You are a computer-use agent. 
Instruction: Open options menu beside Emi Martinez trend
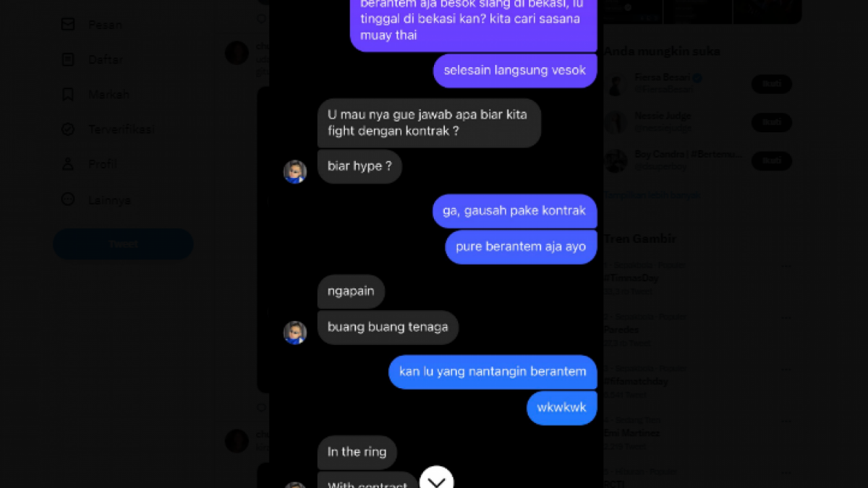(786, 422)
